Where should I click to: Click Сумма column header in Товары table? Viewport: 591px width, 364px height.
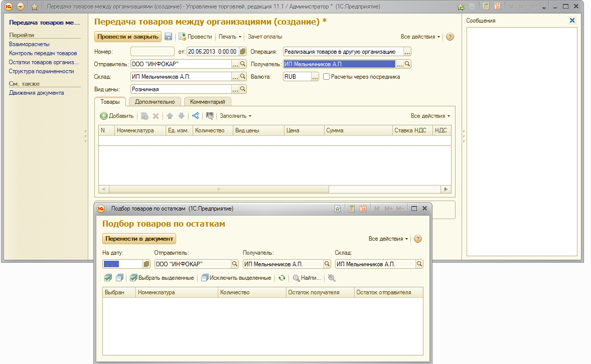click(358, 130)
